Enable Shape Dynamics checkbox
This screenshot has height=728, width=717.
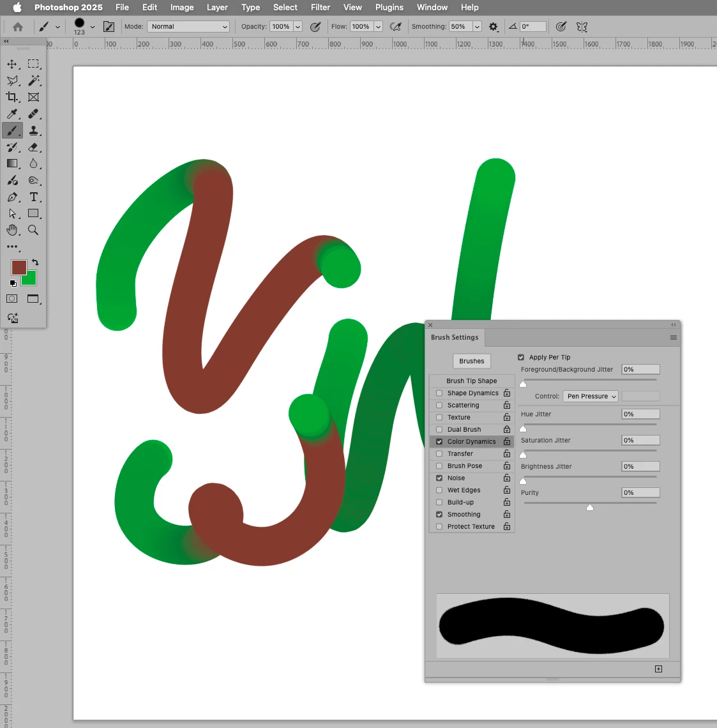[439, 393]
